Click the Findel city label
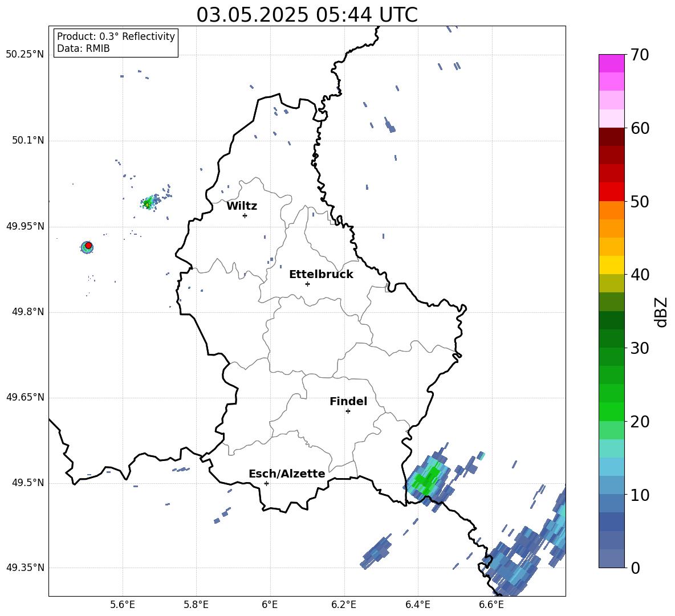Viewport: 675px width, 616px height. 348,401
